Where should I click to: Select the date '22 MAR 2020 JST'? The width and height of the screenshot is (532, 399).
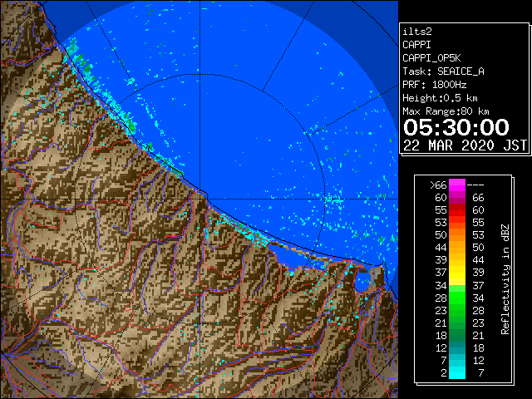click(465, 145)
